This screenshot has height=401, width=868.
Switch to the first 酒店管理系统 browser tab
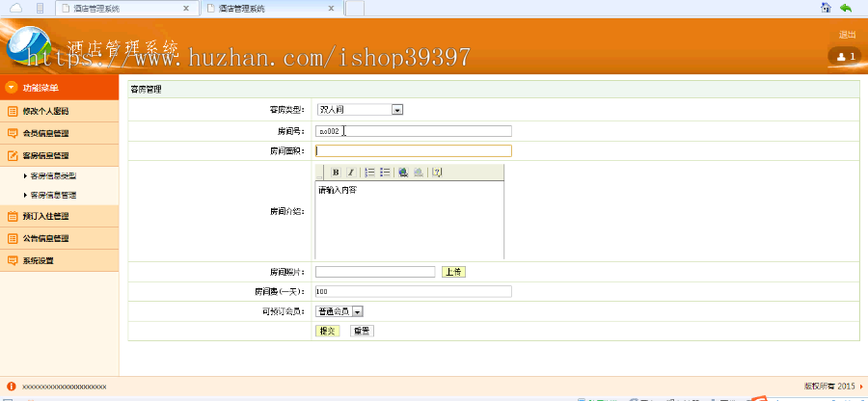pyautogui.click(x=126, y=9)
